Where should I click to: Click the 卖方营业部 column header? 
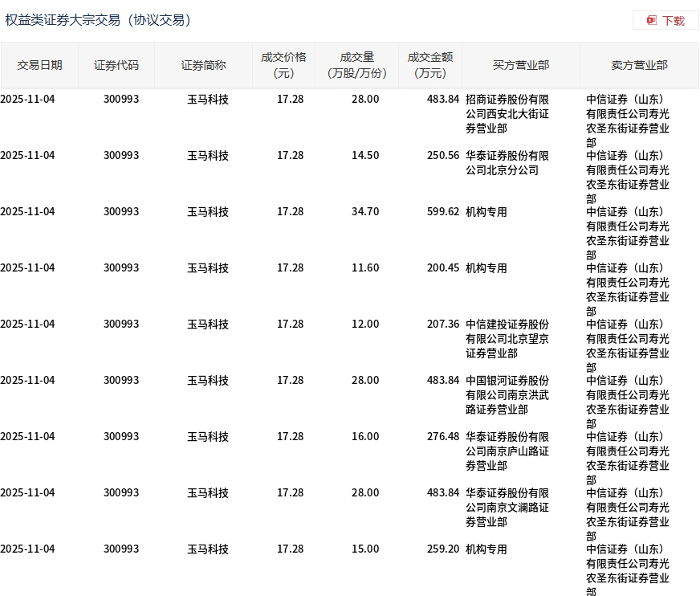point(639,65)
